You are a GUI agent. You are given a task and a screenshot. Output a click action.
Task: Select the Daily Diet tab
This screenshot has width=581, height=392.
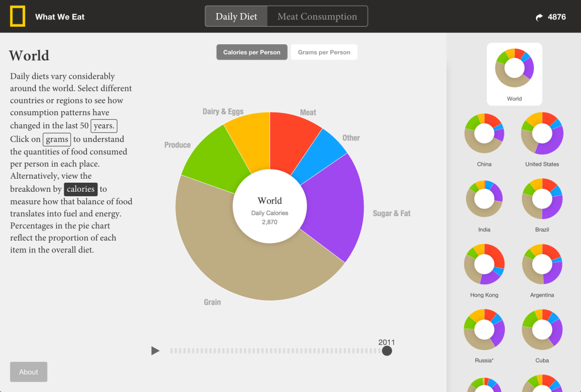(x=236, y=16)
